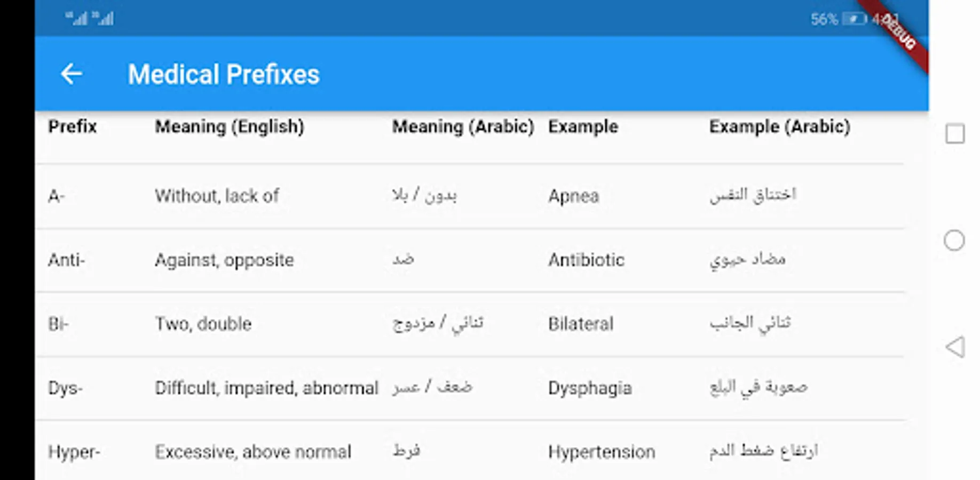Select the Prefix column header

click(x=73, y=127)
